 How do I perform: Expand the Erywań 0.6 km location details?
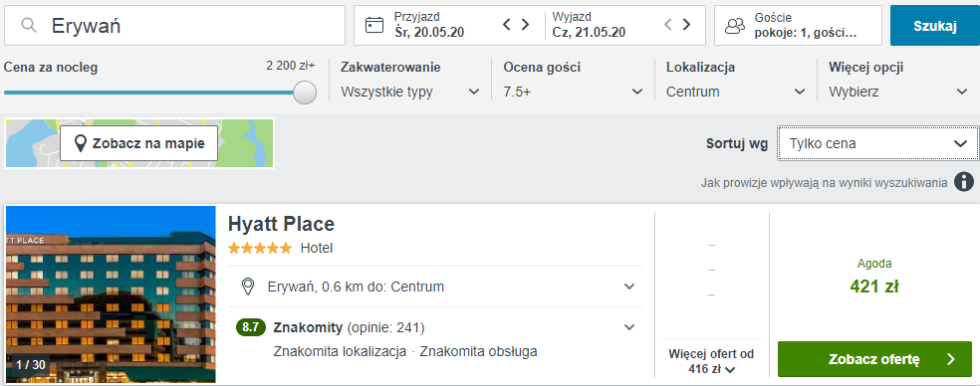click(x=629, y=287)
